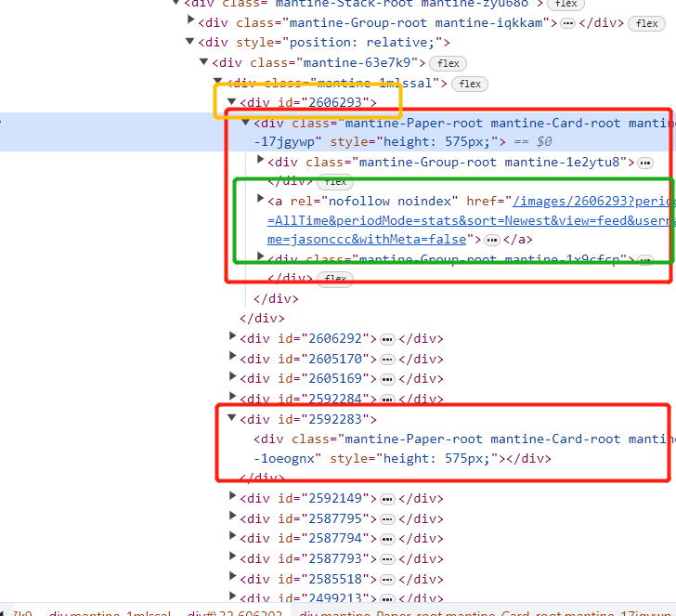676x616 pixels.
Task: Collapse the div id 2592283 node
Action: tap(232, 419)
